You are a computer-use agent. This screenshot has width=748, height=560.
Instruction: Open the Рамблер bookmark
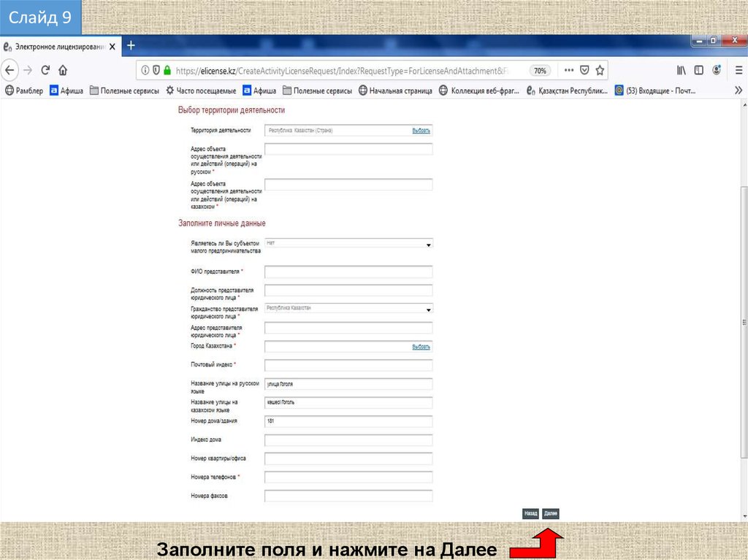(x=24, y=91)
